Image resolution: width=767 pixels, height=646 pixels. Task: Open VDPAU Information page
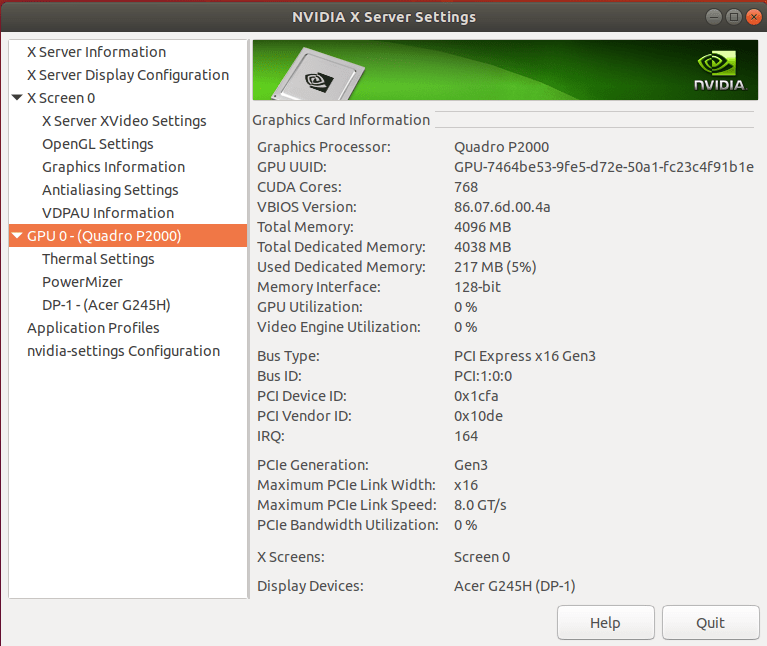point(108,213)
